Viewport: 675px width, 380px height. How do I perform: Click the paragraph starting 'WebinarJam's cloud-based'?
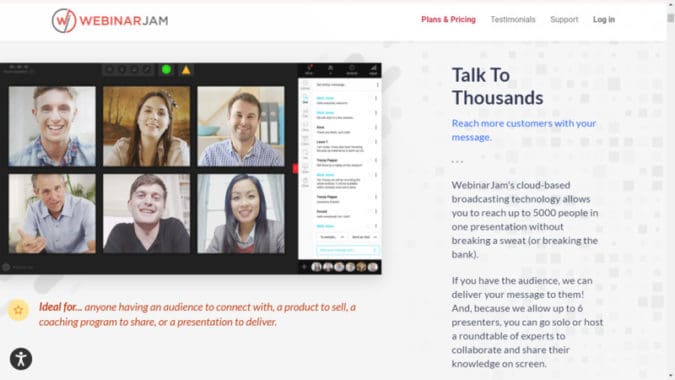click(525, 219)
